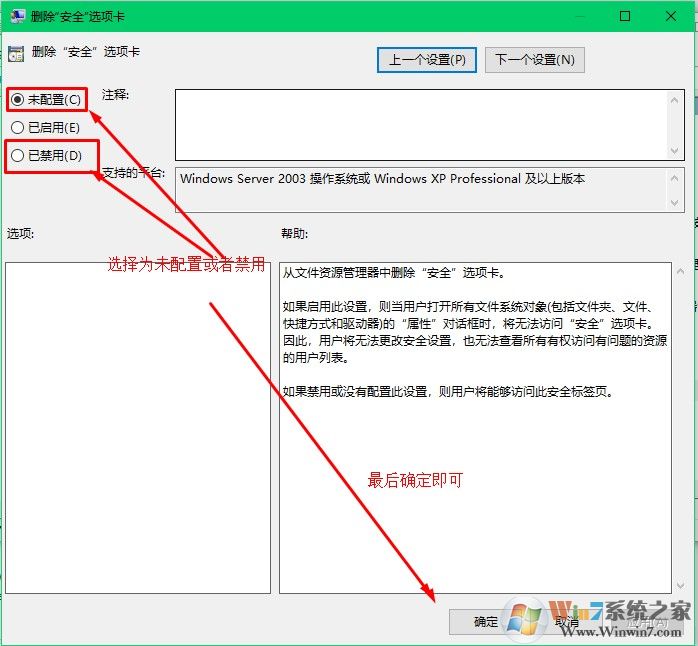Click help text 从文件资源管理器中删除“安全”选项卡
Screen dimensions: 698x646
tap(394, 272)
